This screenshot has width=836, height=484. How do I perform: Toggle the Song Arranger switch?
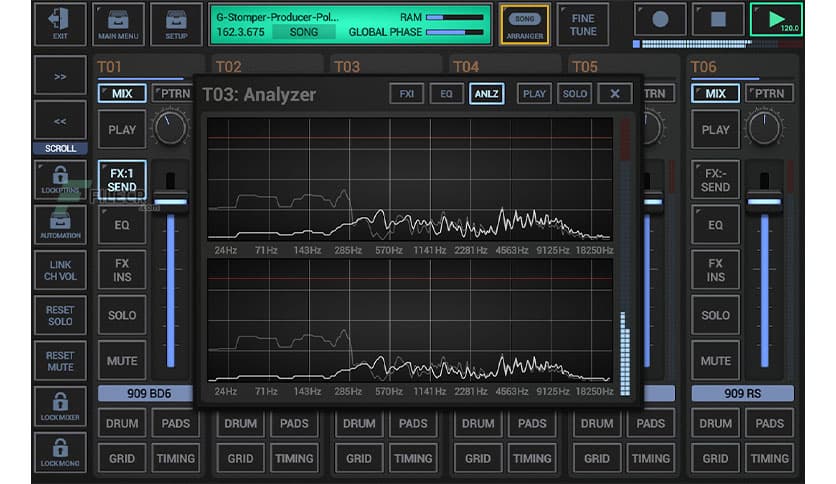tap(524, 24)
